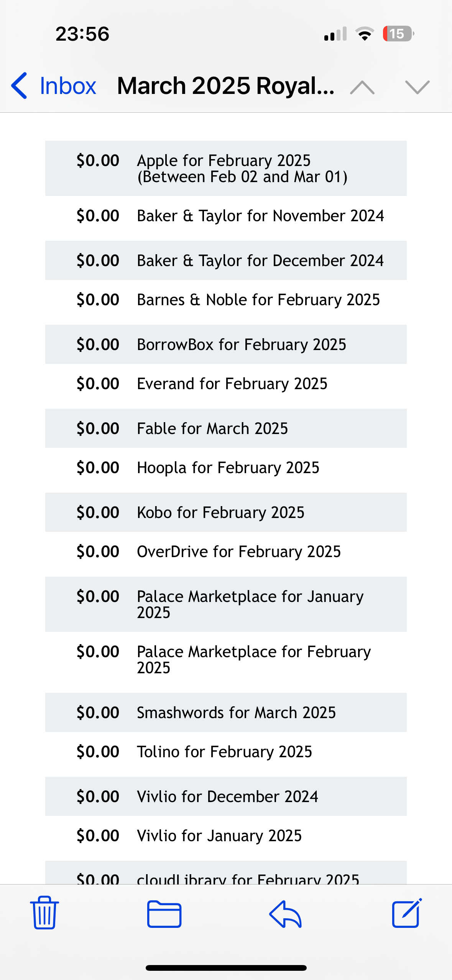Tap the reply arrow icon
The height and width of the screenshot is (980, 452).
click(x=285, y=914)
